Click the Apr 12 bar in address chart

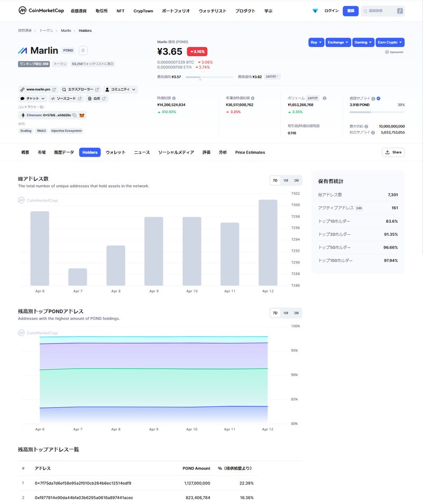(268, 243)
